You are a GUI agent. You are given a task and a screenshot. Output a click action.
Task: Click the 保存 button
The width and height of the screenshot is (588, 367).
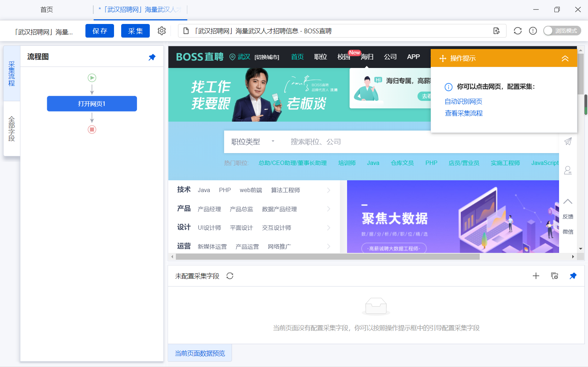[100, 31]
